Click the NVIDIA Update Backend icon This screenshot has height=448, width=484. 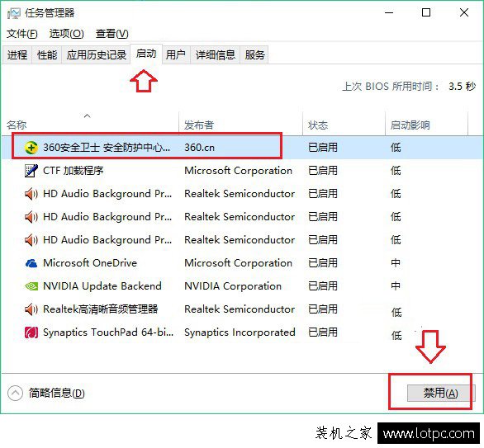tap(31, 286)
